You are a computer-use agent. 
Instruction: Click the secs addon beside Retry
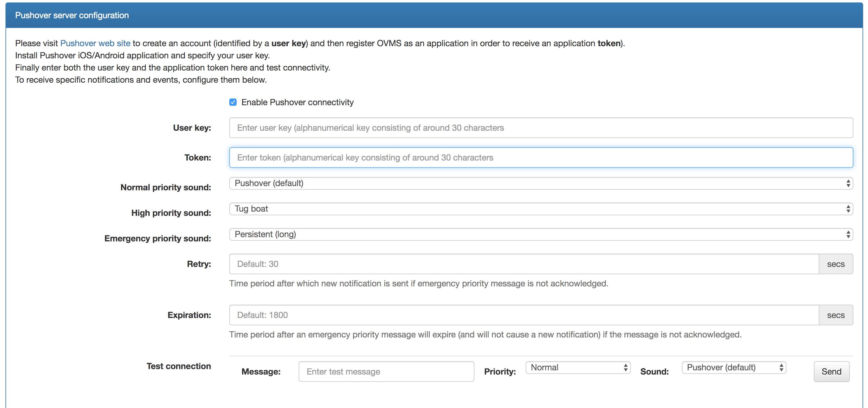point(835,264)
